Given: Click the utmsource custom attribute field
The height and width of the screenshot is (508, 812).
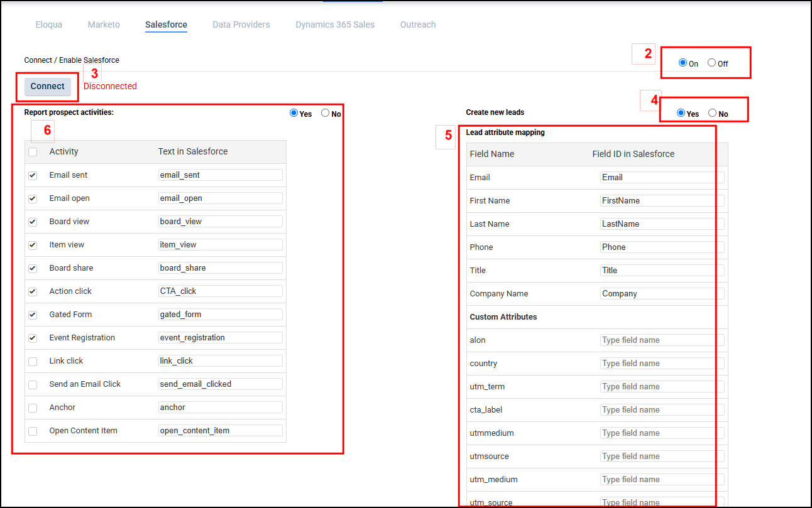Looking at the screenshot, I should pyautogui.click(x=662, y=457).
